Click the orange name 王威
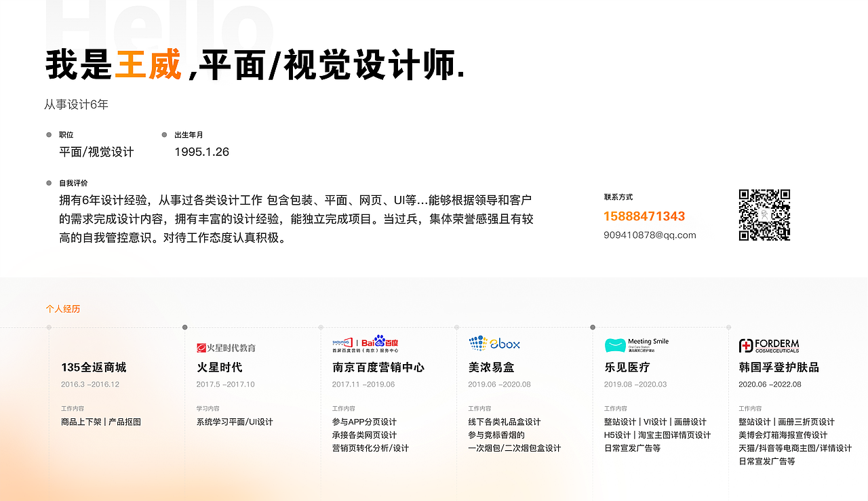The width and height of the screenshot is (868, 501). click(x=149, y=66)
